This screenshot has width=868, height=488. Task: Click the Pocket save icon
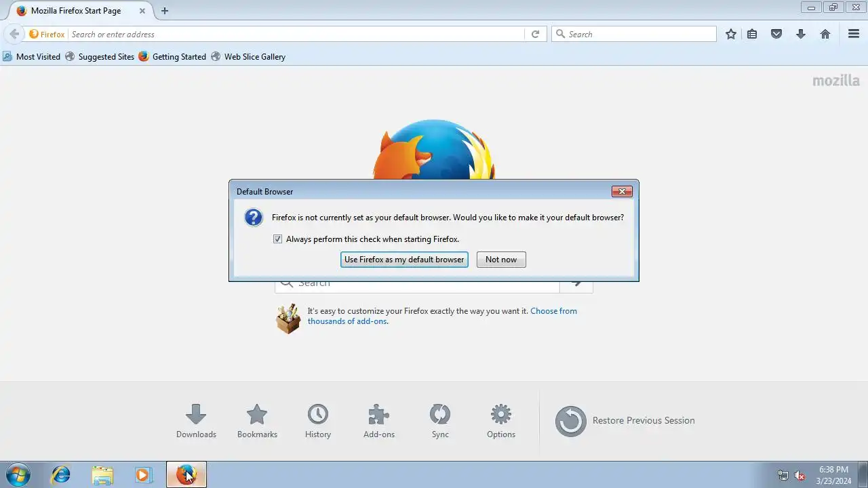776,34
